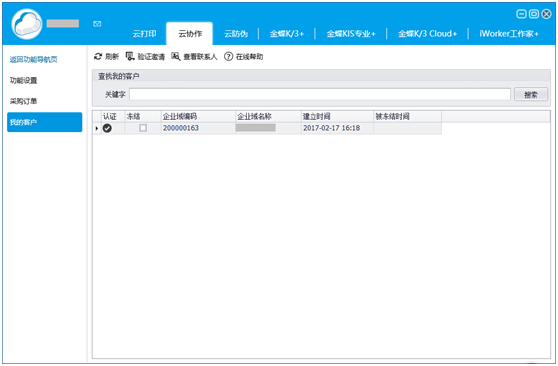
Task: Click the blurred 企业域名称 cell
Action: pos(256,128)
